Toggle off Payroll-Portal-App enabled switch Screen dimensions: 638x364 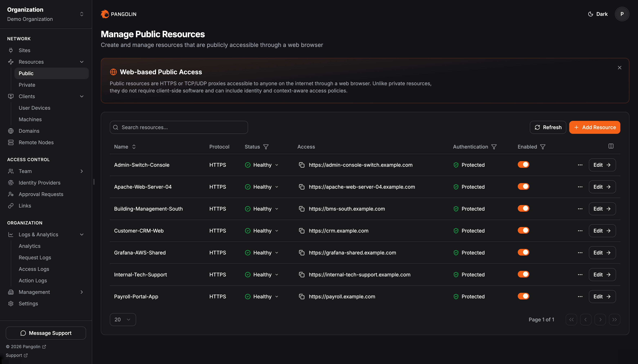coord(523,296)
